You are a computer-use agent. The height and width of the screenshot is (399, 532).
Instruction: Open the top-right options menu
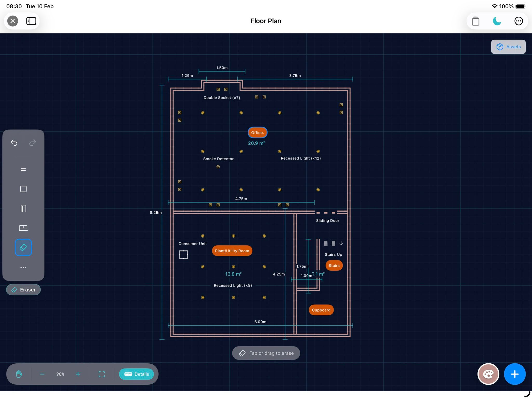(518, 21)
